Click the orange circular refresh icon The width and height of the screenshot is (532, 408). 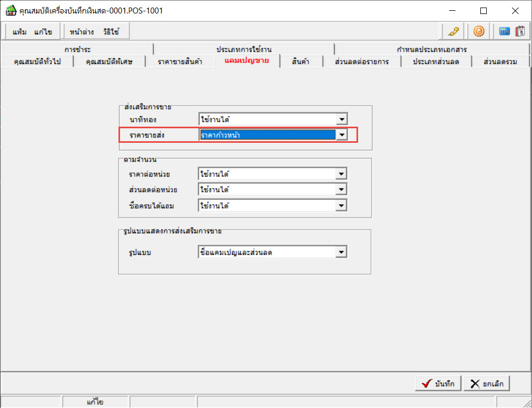pyautogui.click(x=479, y=32)
